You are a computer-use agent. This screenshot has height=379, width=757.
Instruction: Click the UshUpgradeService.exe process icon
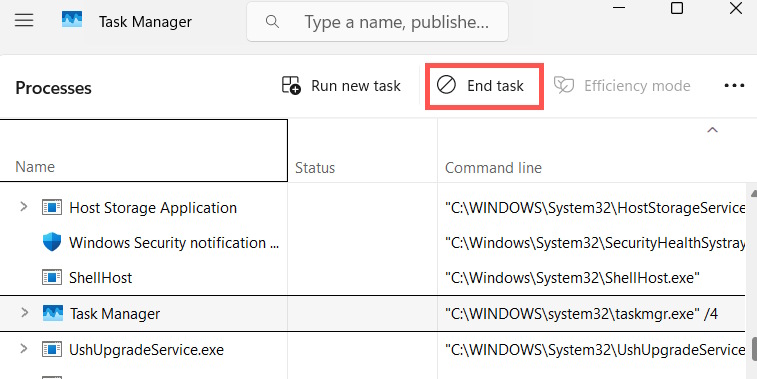pyautogui.click(x=52, y=349)
